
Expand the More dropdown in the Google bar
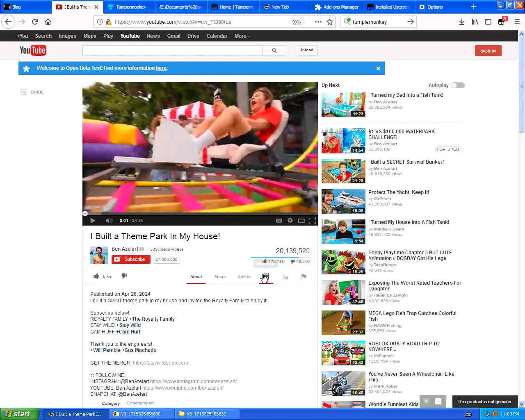coord(242,36)
